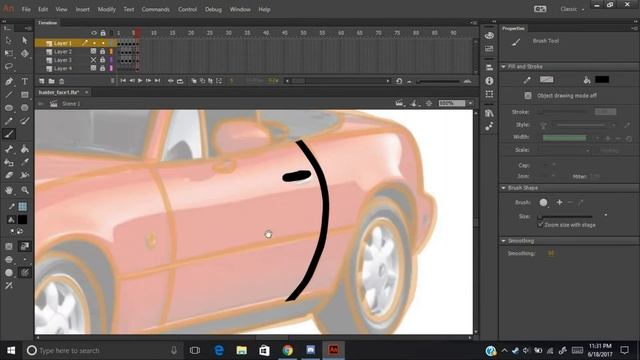Select the active Brush tool

tap(9, 134)
